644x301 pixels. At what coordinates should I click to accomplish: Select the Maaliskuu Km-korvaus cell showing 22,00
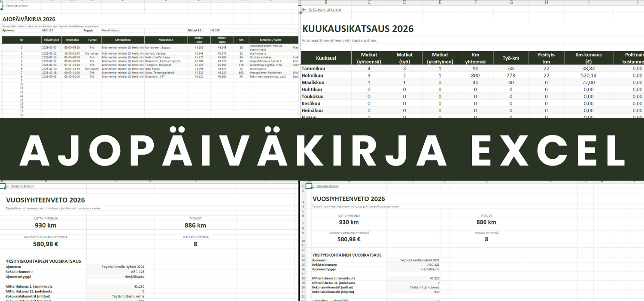[586, 83]
